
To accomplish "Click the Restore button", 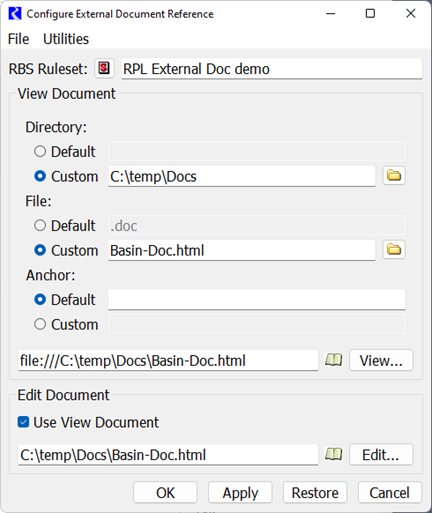I will (315, 492).
